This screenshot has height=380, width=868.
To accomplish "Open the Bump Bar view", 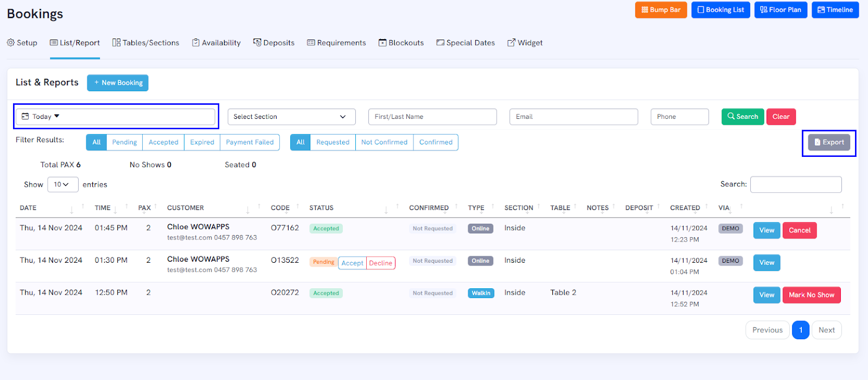I will click(661, 10).
